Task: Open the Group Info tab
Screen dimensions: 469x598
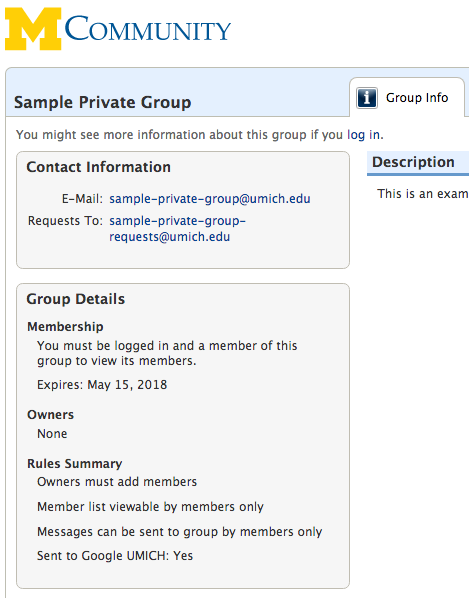Action: point(407,98)
